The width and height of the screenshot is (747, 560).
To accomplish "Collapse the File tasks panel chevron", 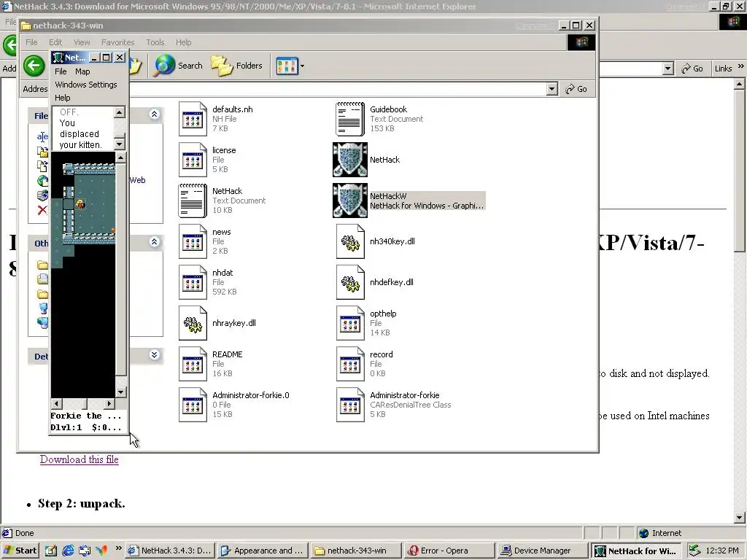I will (155, 114).
